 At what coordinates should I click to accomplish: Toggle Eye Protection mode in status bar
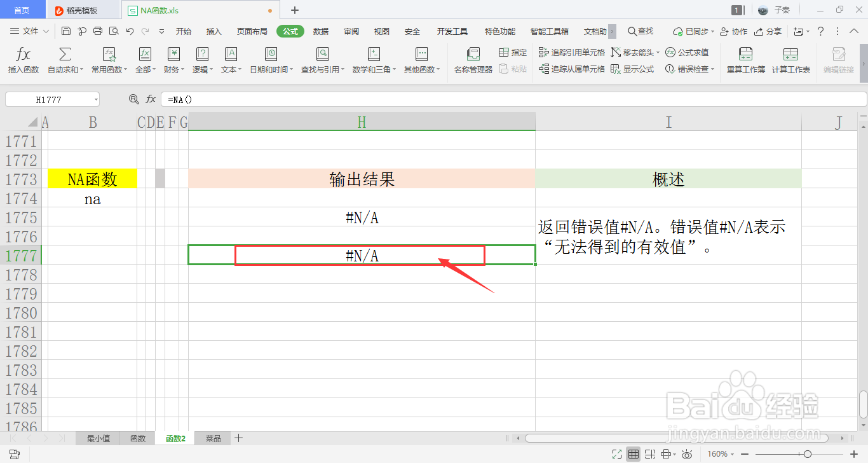pyautogui.click(x=687, y=454)
